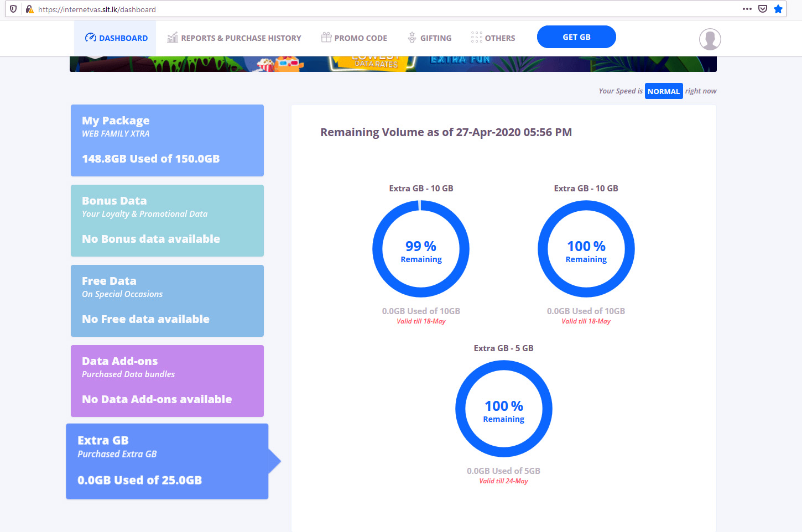802x532 pixels.
Task: Click the tracking protection shield icon
Action: coord(13,9)
